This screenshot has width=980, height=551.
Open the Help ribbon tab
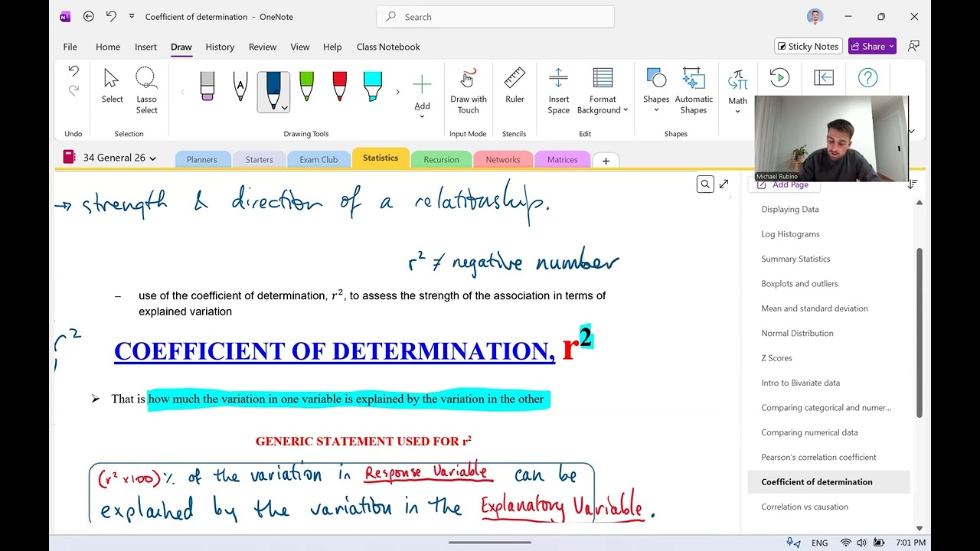coord(332,47)
